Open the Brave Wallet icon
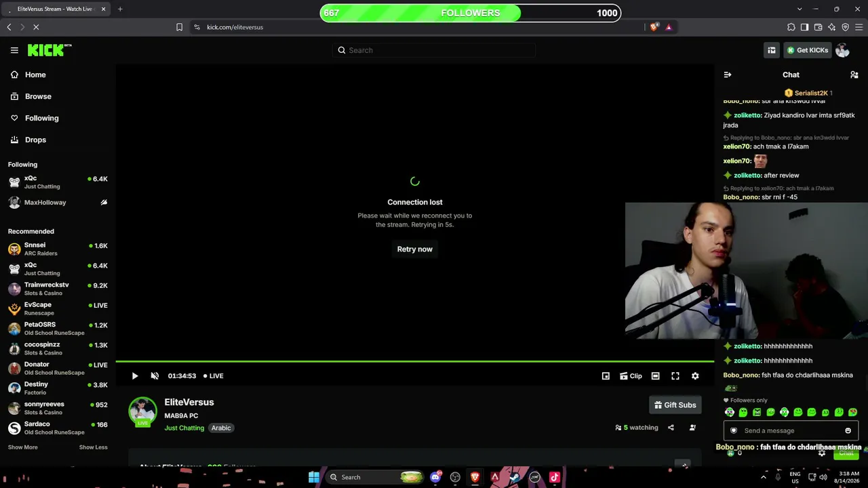The image size is (868, 488). pyautogui.click(x=818, y=27)
